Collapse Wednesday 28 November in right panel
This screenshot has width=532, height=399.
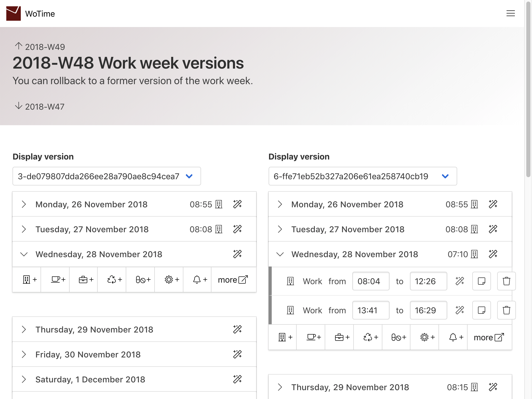(280, 254)
